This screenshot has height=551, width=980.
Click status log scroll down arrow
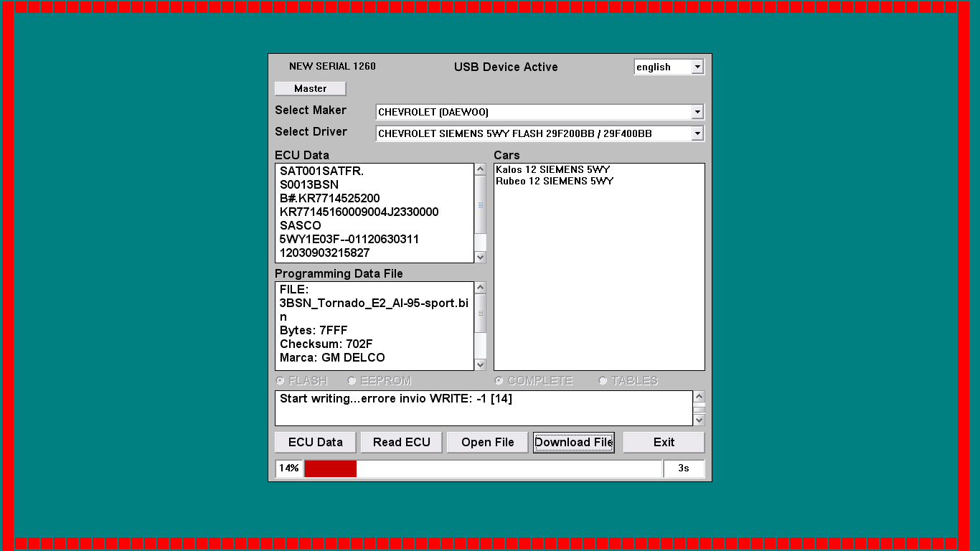(699, 420)
